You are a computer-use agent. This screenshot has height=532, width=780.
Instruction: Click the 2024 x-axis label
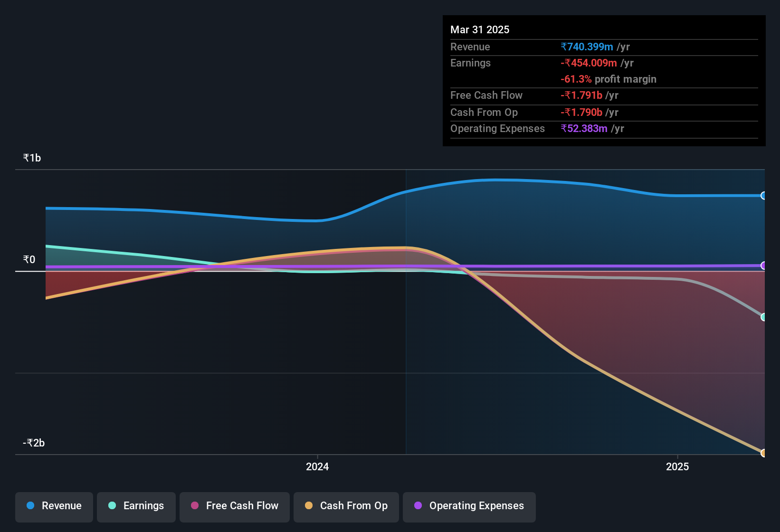point(317,466)
